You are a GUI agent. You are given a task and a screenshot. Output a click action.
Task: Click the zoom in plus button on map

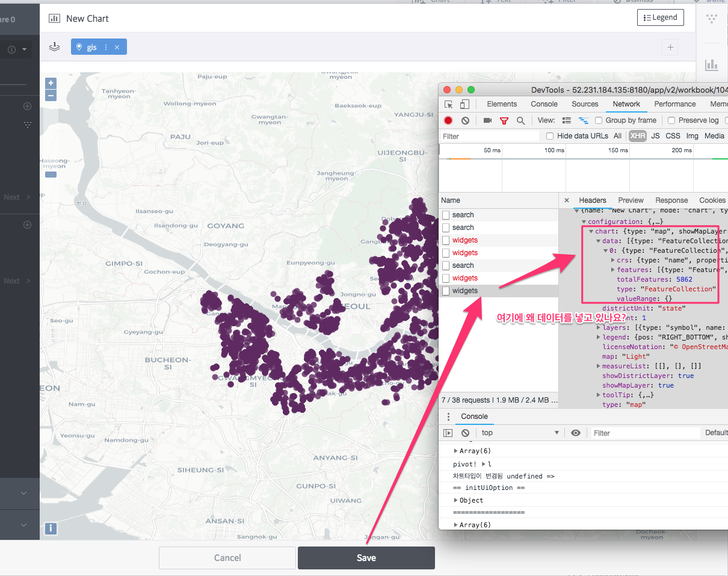point(51,82)
